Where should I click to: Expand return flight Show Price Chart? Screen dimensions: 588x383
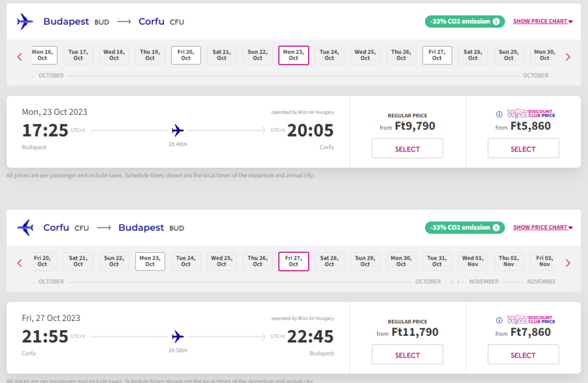point(543,228)
